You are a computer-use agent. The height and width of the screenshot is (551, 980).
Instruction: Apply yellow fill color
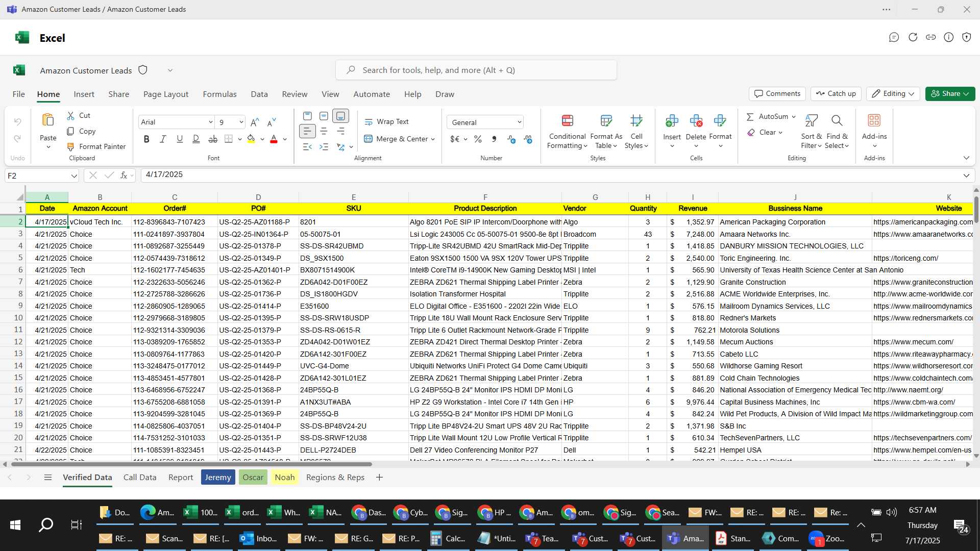click(x=251, y=139)
